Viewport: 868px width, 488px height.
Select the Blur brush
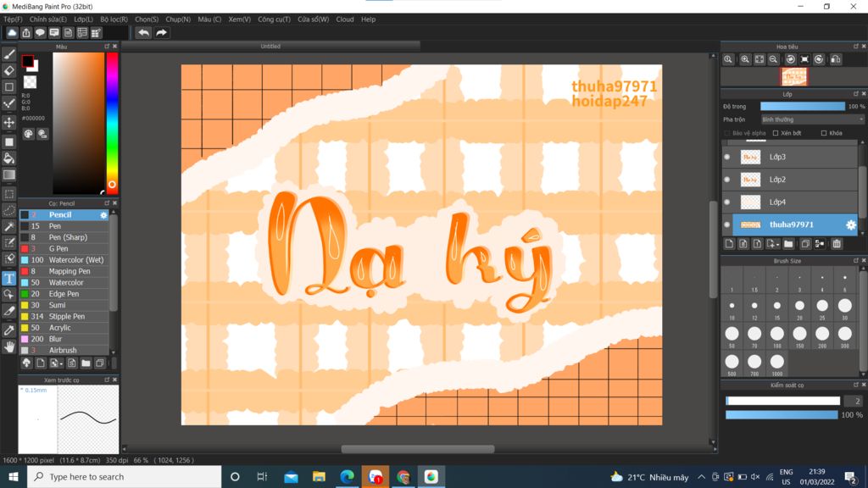(x=64, y=339)
